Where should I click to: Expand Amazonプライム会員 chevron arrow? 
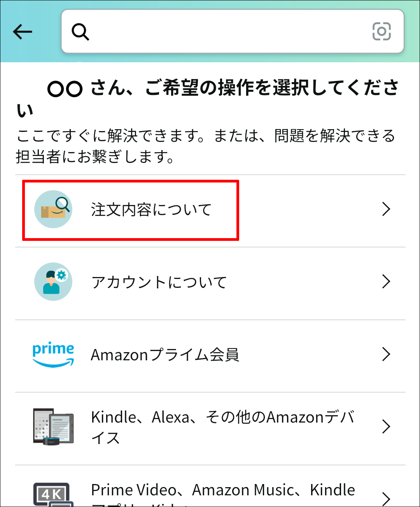pyautogui.click(x=386, y=354)
